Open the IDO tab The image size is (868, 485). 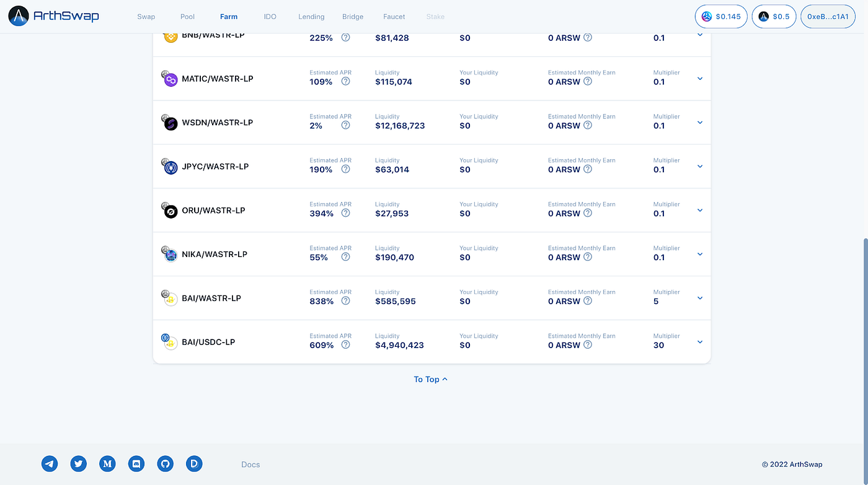pos(270,17)
